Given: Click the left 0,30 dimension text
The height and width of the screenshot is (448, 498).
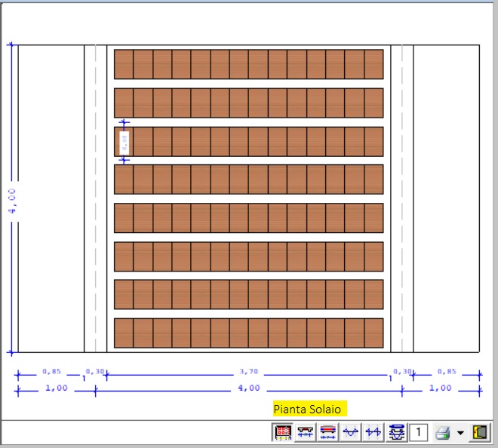Looking at the screenshot, I should pos(95,371).
